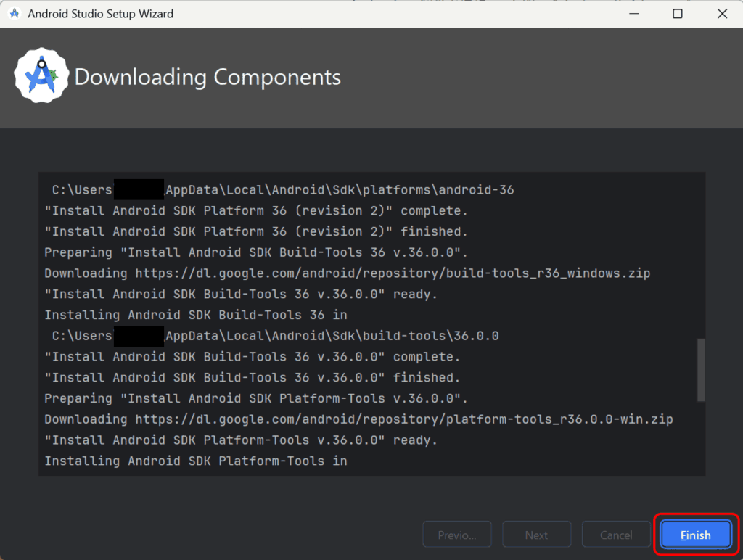
Task: Click the log output vertical scrollbar
Action: (701, 370)
